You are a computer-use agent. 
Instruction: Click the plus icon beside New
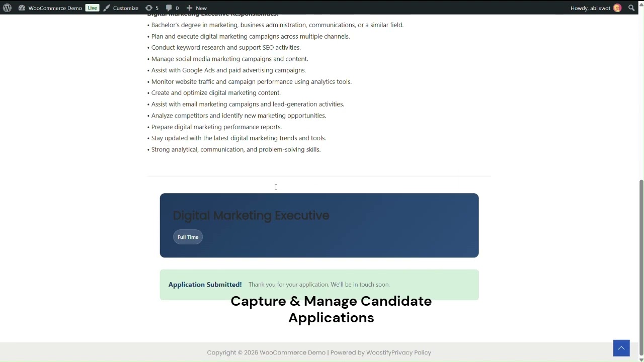[189, 8]
